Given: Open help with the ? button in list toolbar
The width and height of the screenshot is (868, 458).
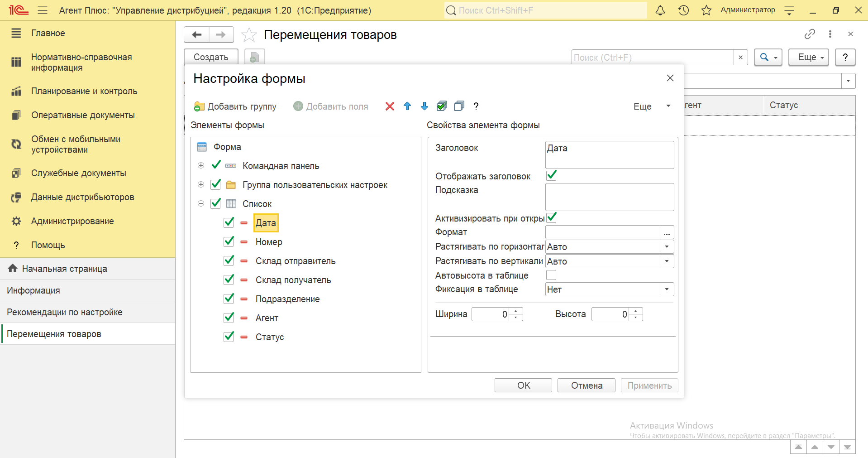Looking at the screenshot, I should coord(845,58).
